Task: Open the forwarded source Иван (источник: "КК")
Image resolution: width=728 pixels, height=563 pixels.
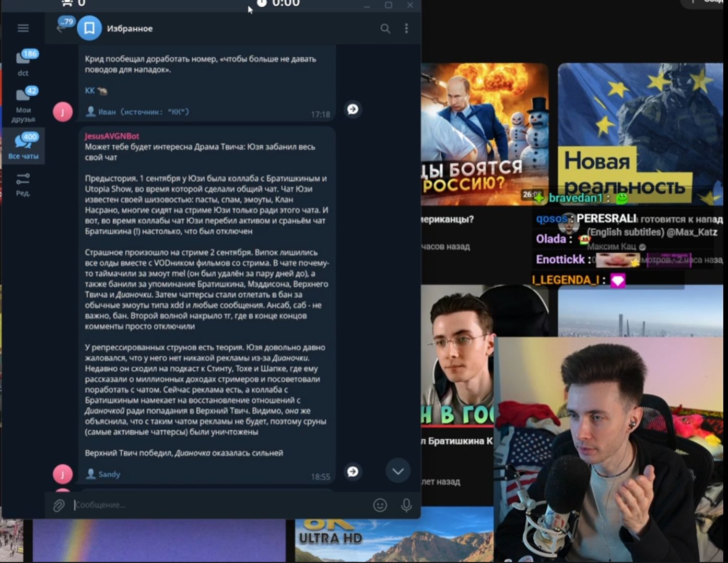Action: point(137,111)
